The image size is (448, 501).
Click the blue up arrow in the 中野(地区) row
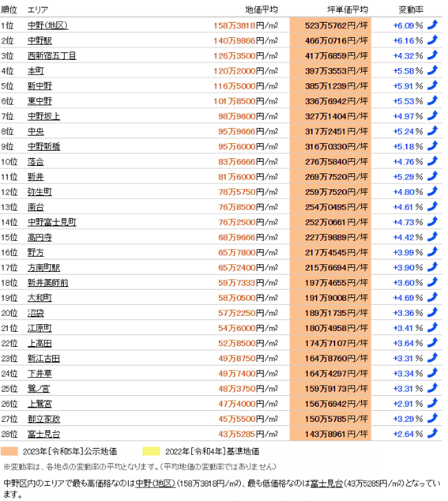tap(432, 24)
